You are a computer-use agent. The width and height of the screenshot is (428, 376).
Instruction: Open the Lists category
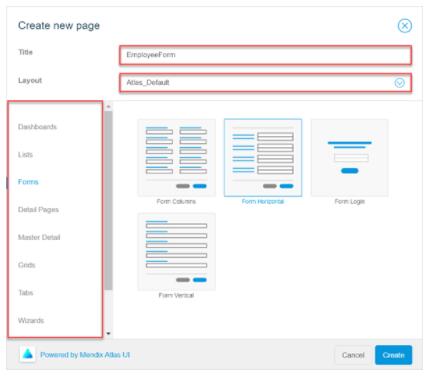point(25,155)
